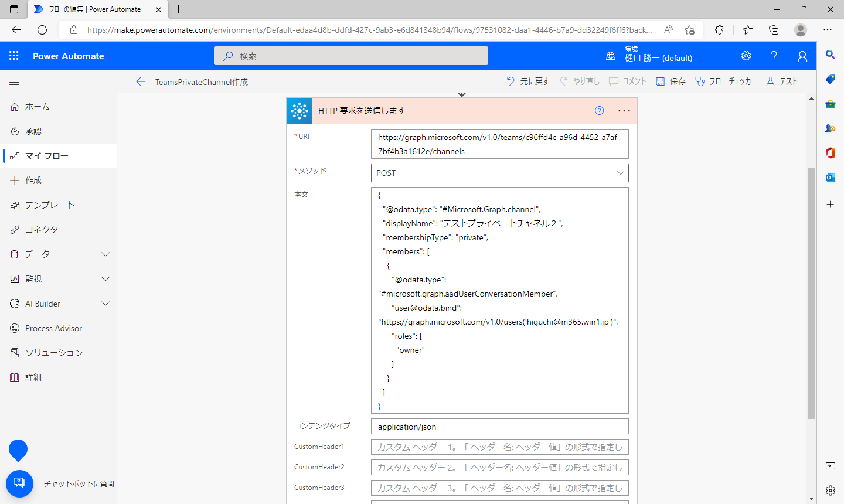Screen dimensions: 844x504
Task: Expand the データ navigation group
Action: (105, 254)
